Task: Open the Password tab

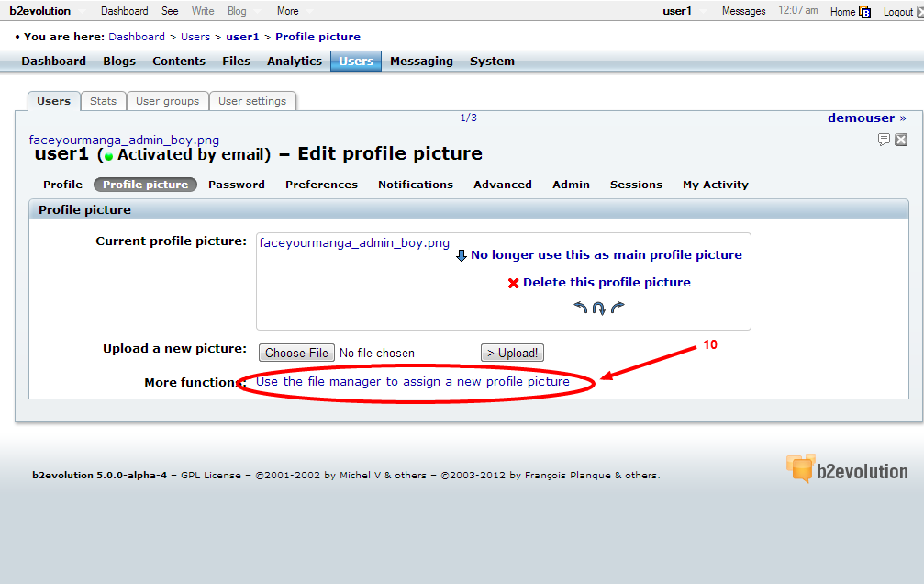Action: 237,185
